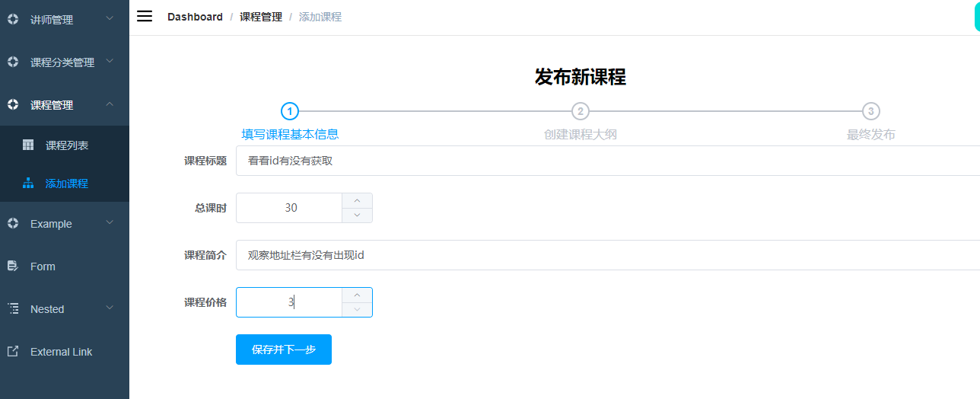Viewport: 980px width, 399px height.
Task: Collapse the 课程管理 menu chevron
Action: [x=110, y=103]
